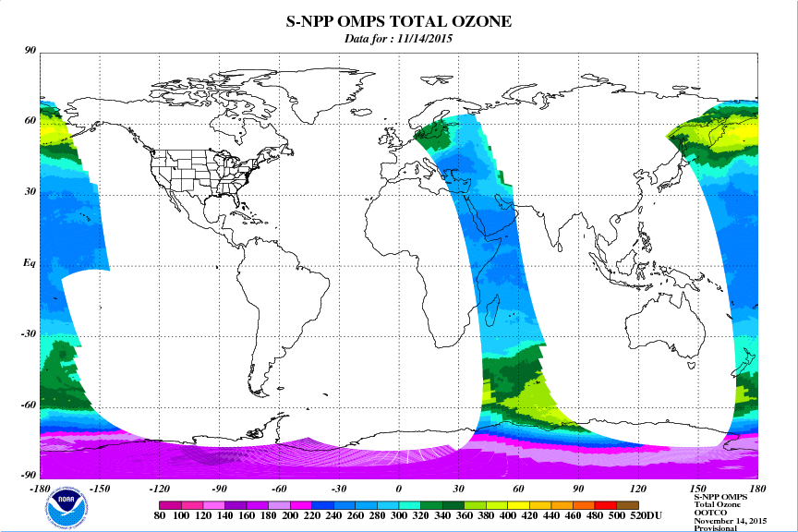Viewport: 798px width, 532px height.
Task: Click the 220–240 DU blue swatch
Action: tap(322, 505)
